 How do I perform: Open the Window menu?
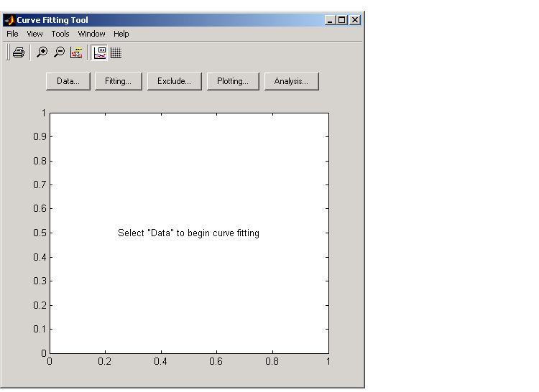(x=91, y=34)
